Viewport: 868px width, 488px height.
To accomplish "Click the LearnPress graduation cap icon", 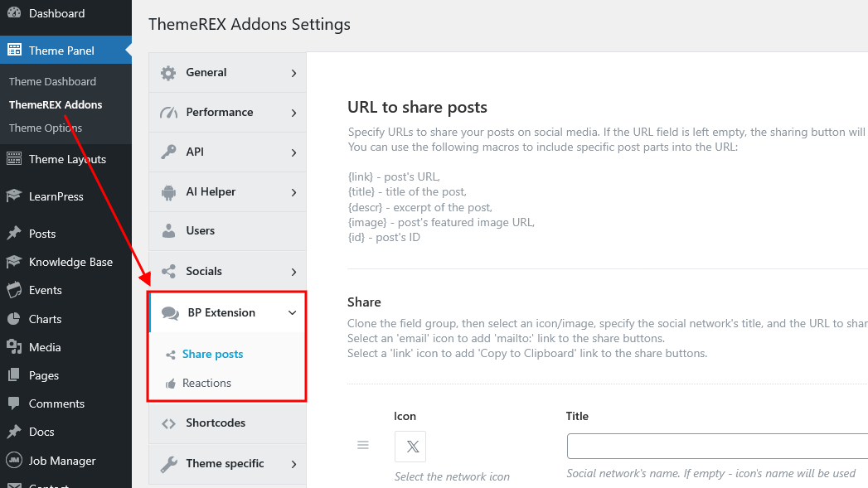I will [14, 196].
